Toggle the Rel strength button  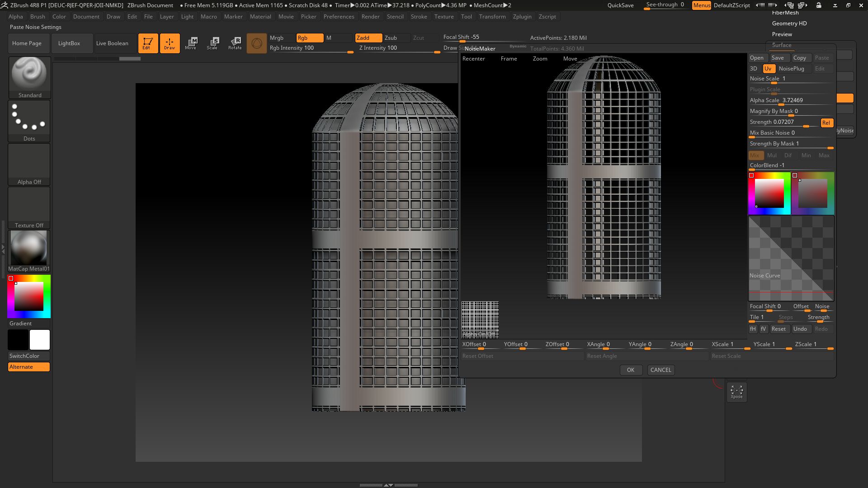[826, 123]
